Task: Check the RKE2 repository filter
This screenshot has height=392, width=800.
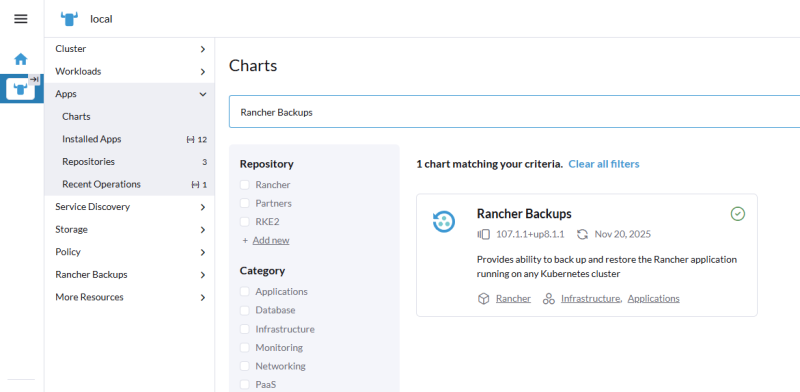Action: point(245,222)
